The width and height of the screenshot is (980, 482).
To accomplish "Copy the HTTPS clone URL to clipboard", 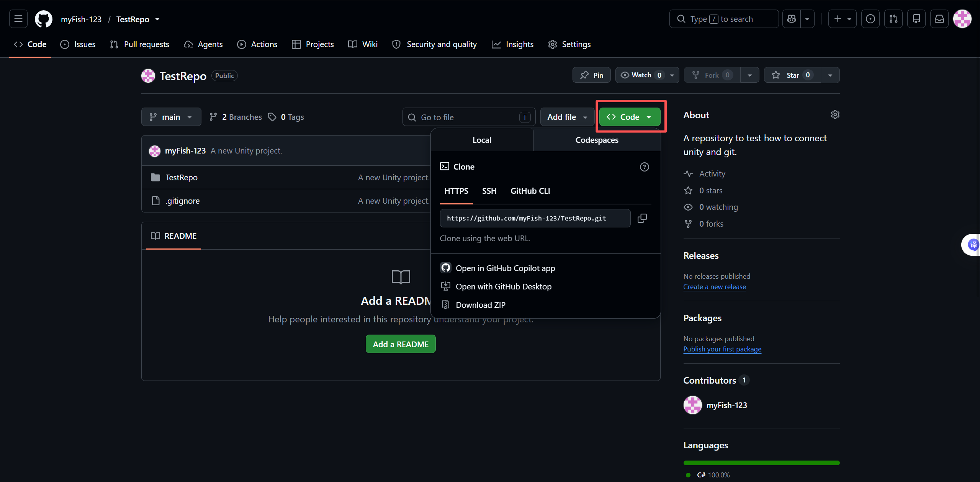I will (642, 218).
